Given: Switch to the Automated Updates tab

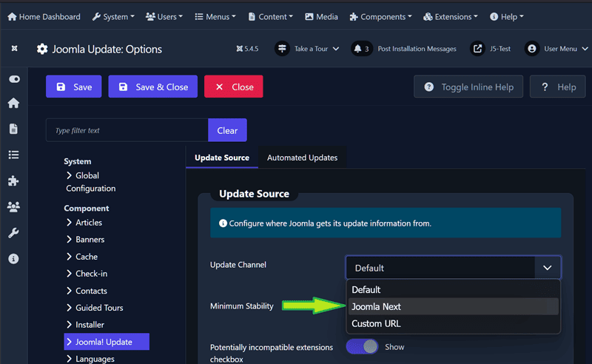Looking at the screenshot, I should click(x=302, y=158).
